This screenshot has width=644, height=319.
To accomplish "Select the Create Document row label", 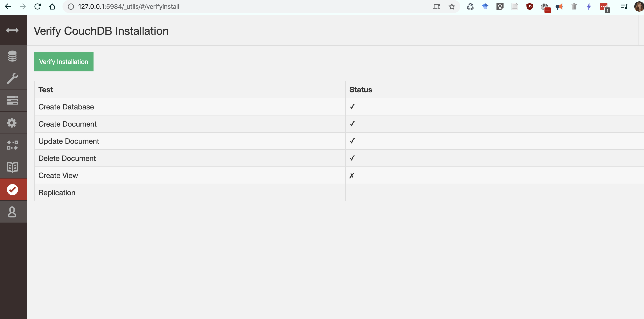I will pos(68,124).
